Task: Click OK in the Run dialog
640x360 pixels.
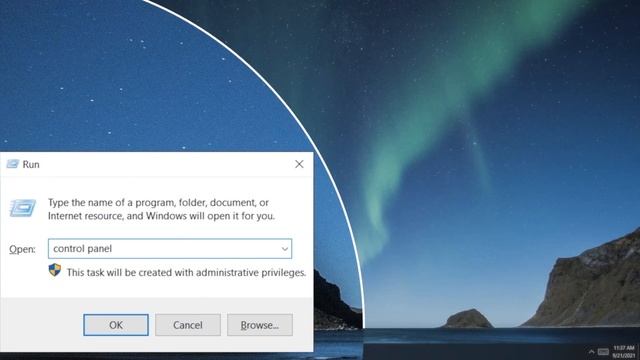Action: 116,325
